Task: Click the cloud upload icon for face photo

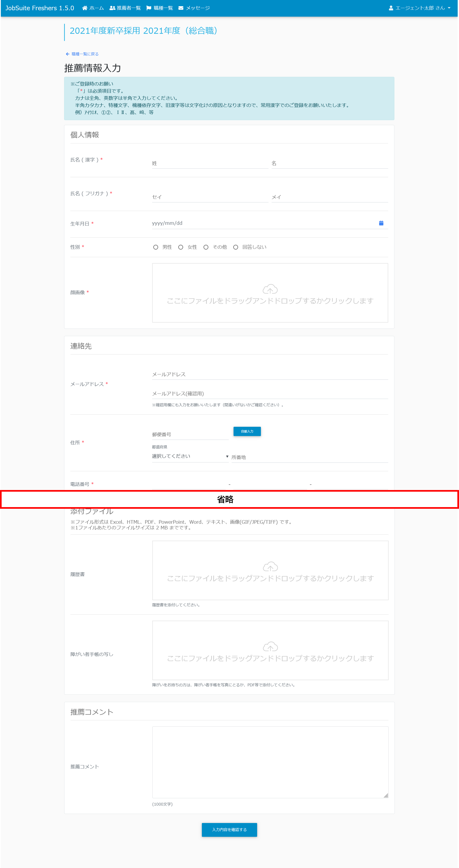Action: pos(270,289)
